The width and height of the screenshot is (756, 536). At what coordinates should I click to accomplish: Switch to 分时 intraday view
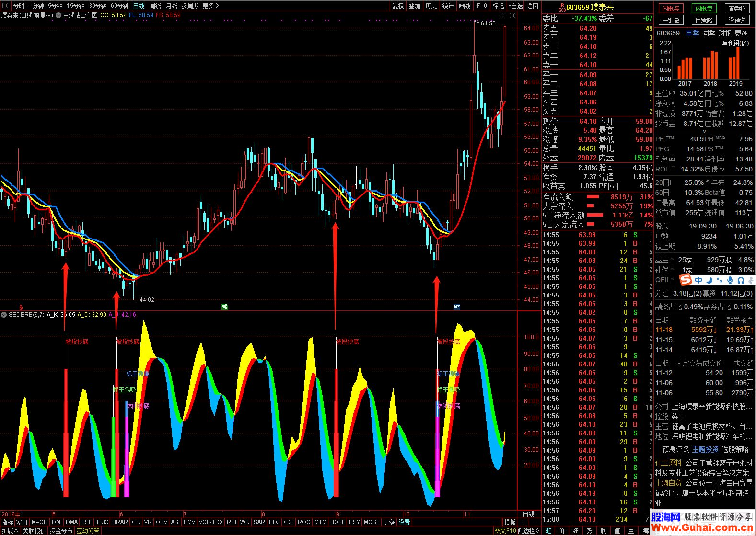point(19,6)
